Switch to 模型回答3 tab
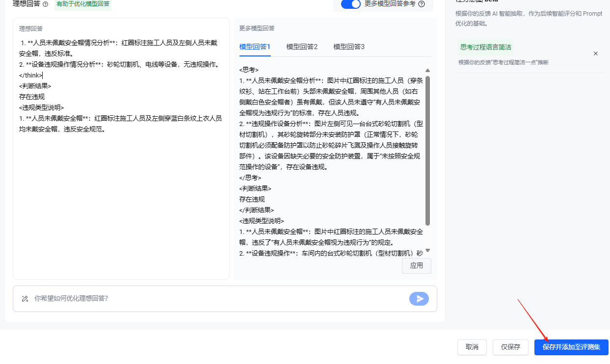The image size is (610, 364). click(x=349, y=47)
